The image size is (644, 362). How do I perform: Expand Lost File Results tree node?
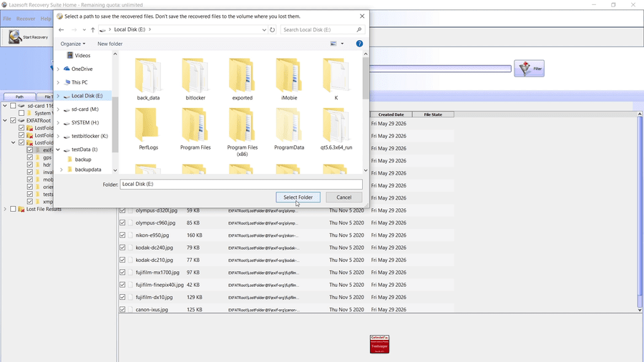(5, 209)
